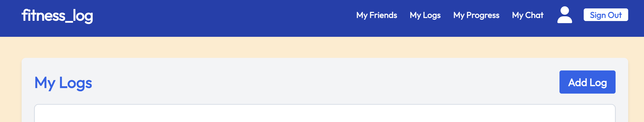View account via white person icon

click(564, 15)
